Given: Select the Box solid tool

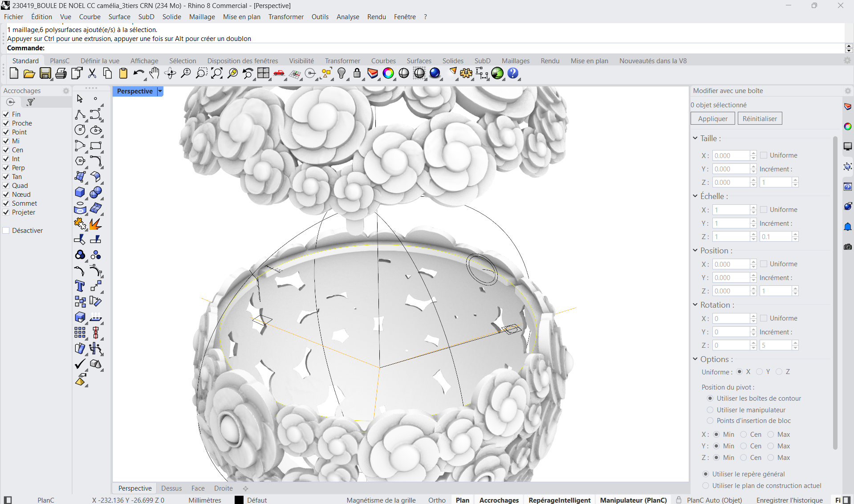Looking at the screenshot, I should coord(80,192).
